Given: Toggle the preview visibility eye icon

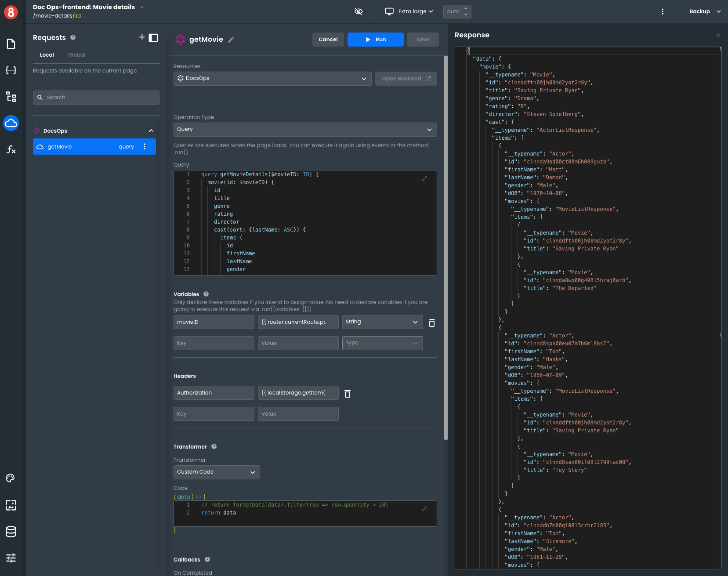Looking at the screenshot, I should pos(359,11).
